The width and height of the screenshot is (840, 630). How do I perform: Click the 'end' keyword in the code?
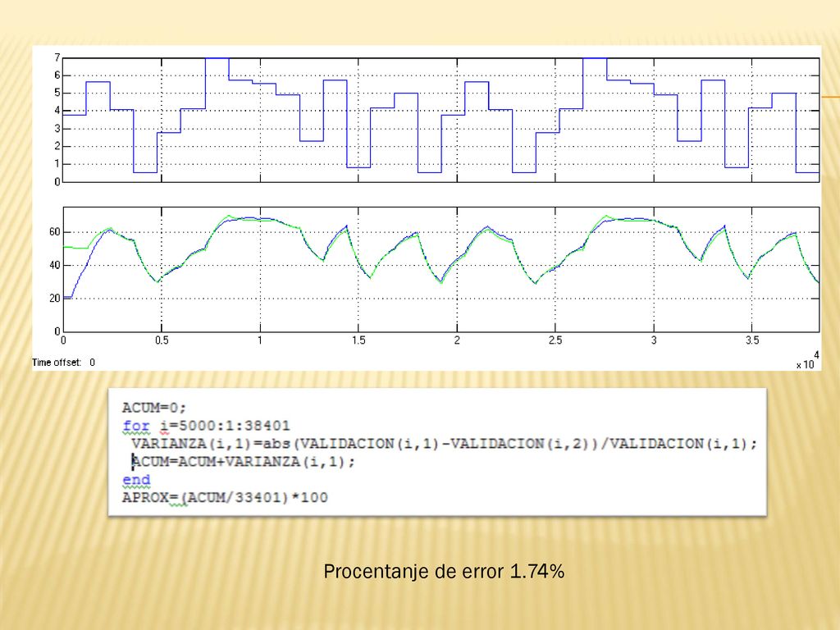tap(136, 479)
